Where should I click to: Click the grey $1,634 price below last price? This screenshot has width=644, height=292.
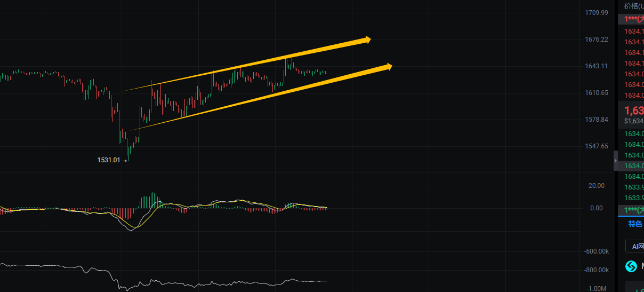click(x=634, y=121)
